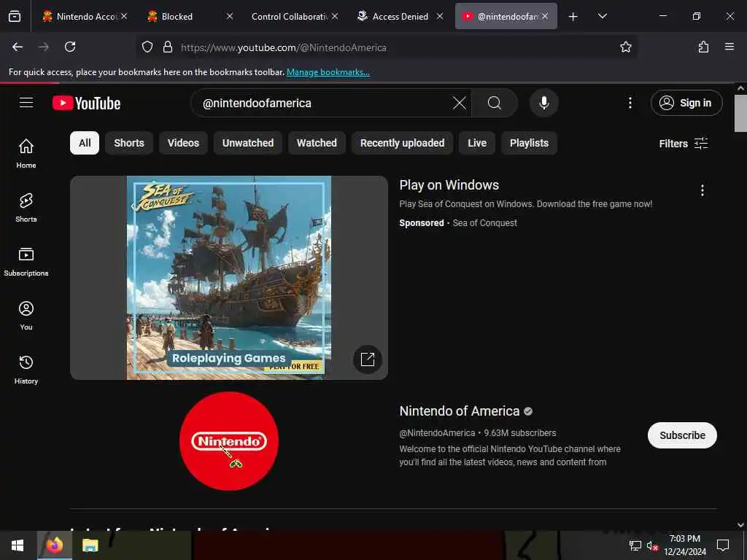The height and width of the screenshot is (560, 747).
Task: Click the scrollbar down arrow
Action: (740, 524)
